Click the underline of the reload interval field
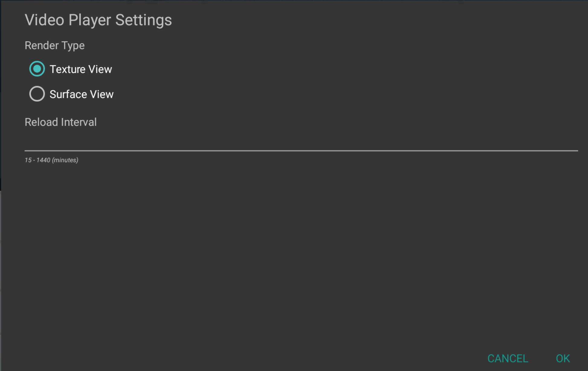The height and width of the screenshot is (371, 588). [x=301, y=150]
